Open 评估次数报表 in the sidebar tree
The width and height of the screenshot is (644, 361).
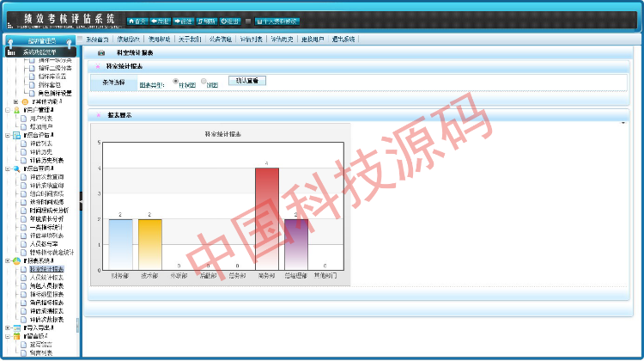click(x=47, y=320)
